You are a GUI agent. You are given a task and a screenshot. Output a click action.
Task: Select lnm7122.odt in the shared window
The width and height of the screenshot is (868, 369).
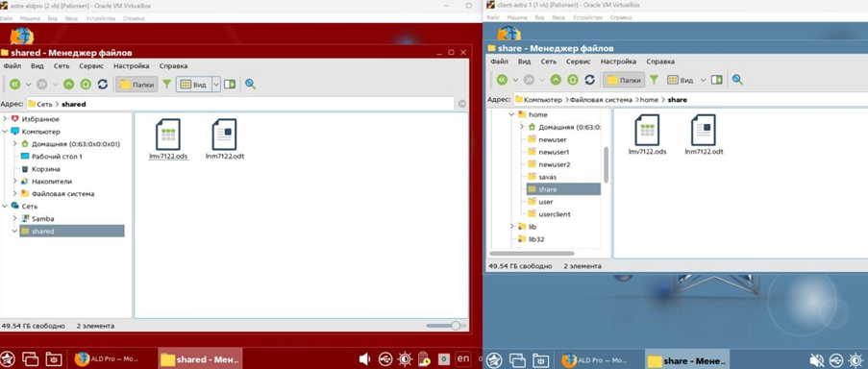224,139
